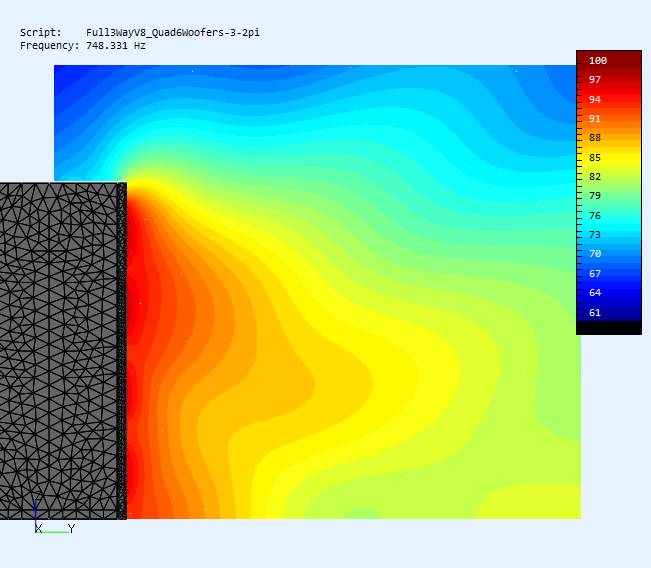Screen dimensions: 651x568
Task: Click the 76 label on the legend
Action: pyautogui.click(x=595, y=215)
